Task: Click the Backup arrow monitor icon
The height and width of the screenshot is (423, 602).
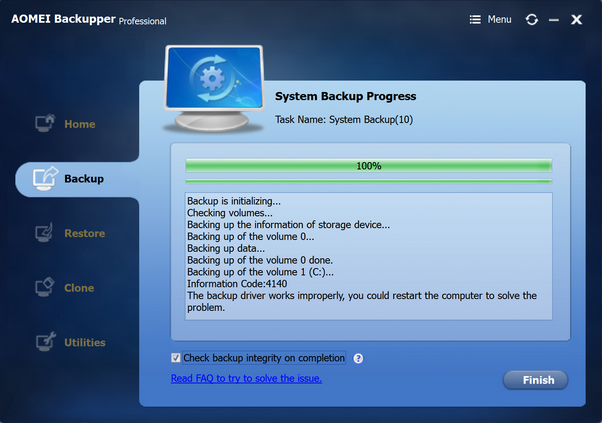Action: 45,178
